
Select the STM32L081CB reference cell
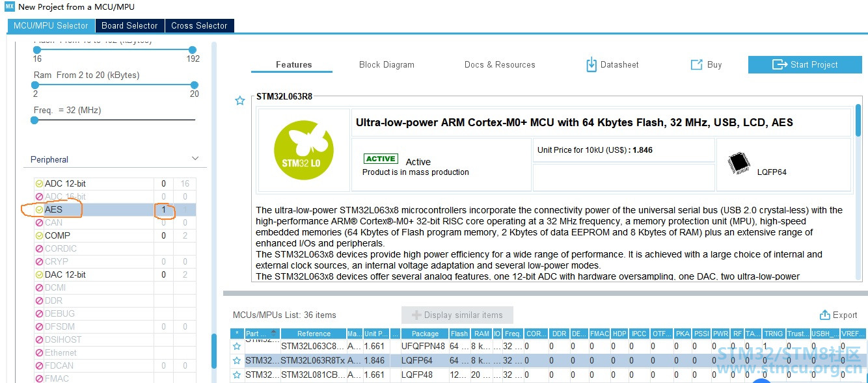314,375
